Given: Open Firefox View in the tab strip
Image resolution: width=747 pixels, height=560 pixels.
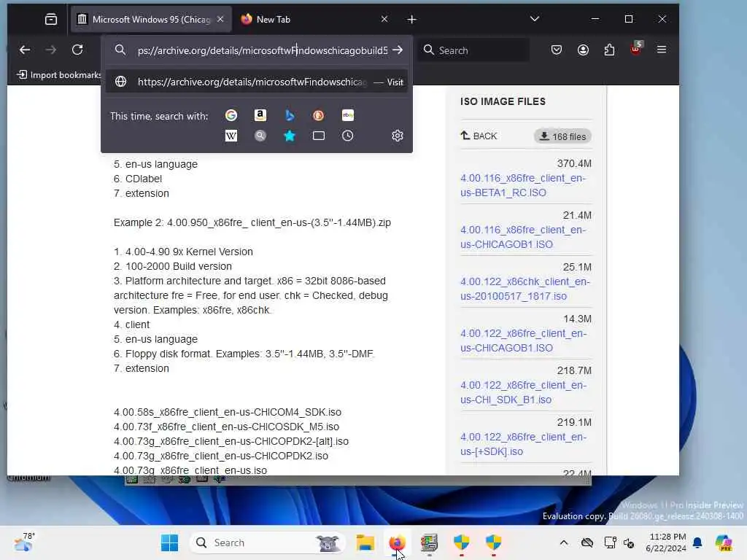Looking at the screenshot, I should [50, 19].
